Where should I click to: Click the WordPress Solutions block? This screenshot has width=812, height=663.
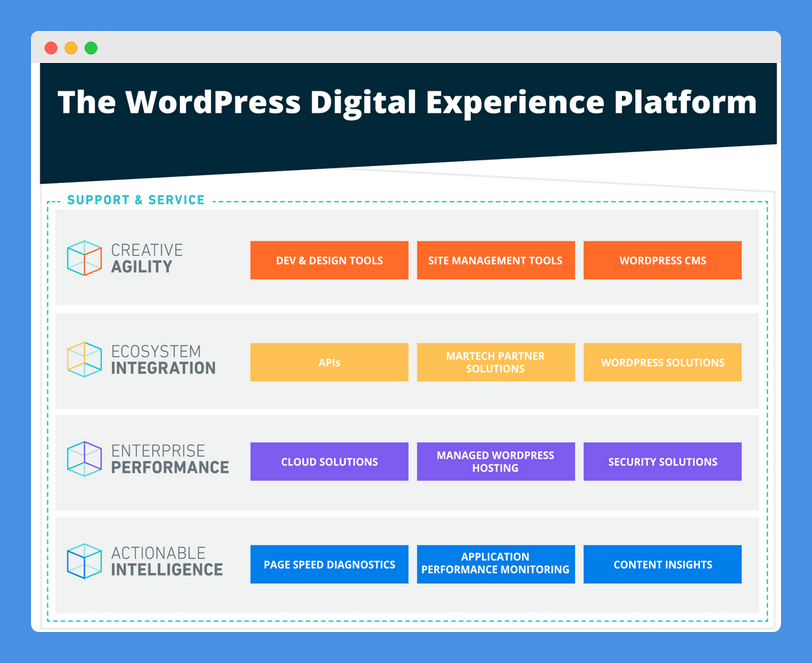pos(662,362)
